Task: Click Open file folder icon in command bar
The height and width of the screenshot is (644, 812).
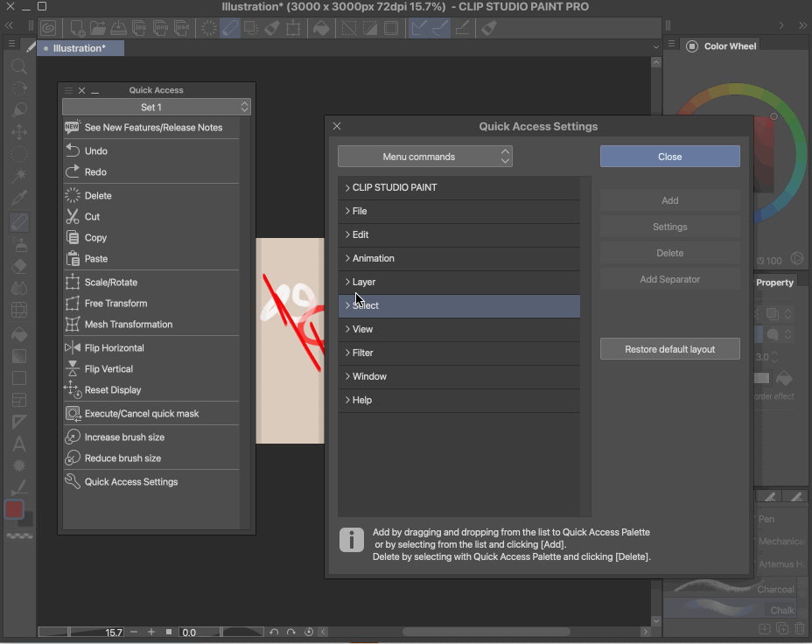Action: coord(97,27)
